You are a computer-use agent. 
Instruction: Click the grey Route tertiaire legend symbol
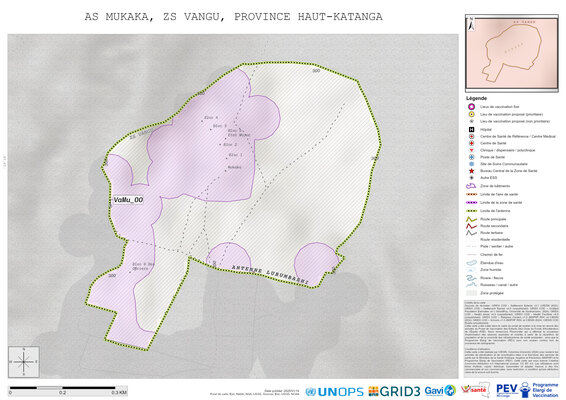pos(471,233)
